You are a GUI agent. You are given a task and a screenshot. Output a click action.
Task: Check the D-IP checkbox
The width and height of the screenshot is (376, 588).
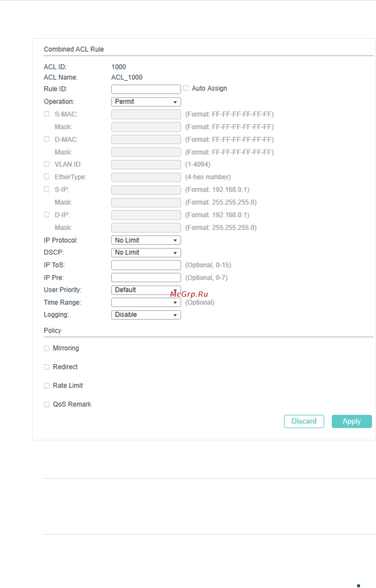tap(47, 214)
